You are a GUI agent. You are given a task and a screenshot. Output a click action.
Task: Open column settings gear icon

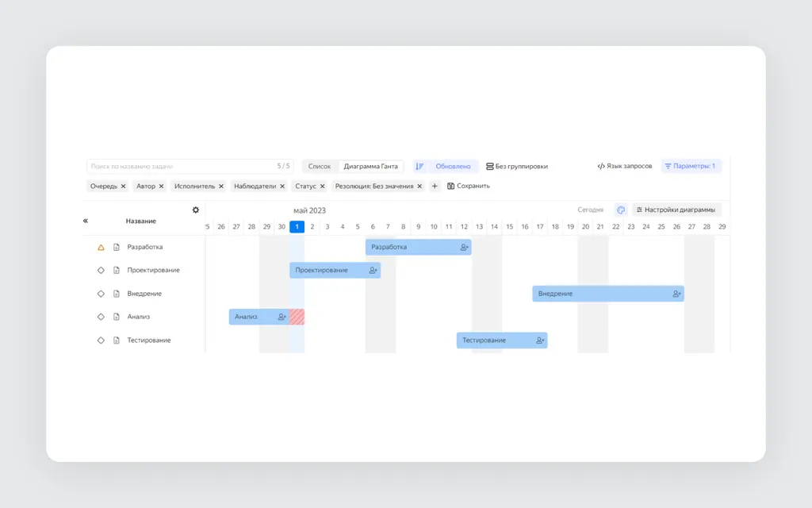click(196, 210)
